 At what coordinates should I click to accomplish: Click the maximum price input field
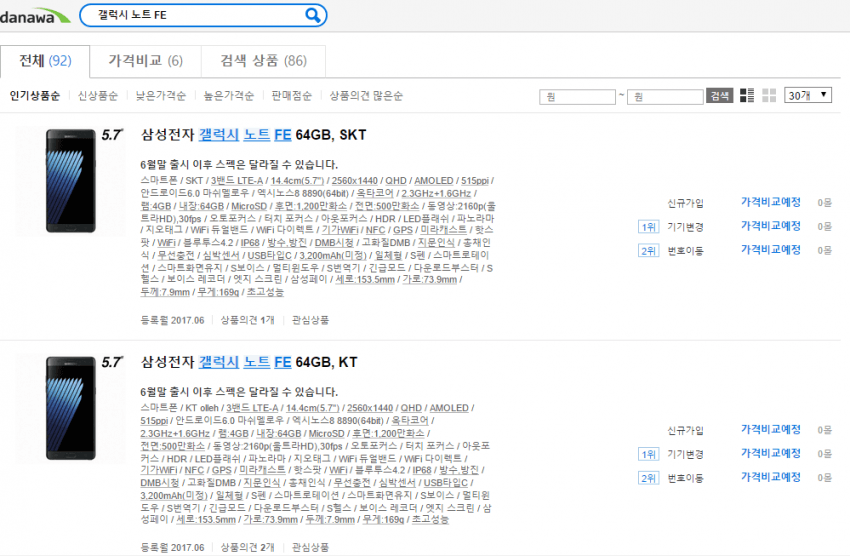[665, 96]
